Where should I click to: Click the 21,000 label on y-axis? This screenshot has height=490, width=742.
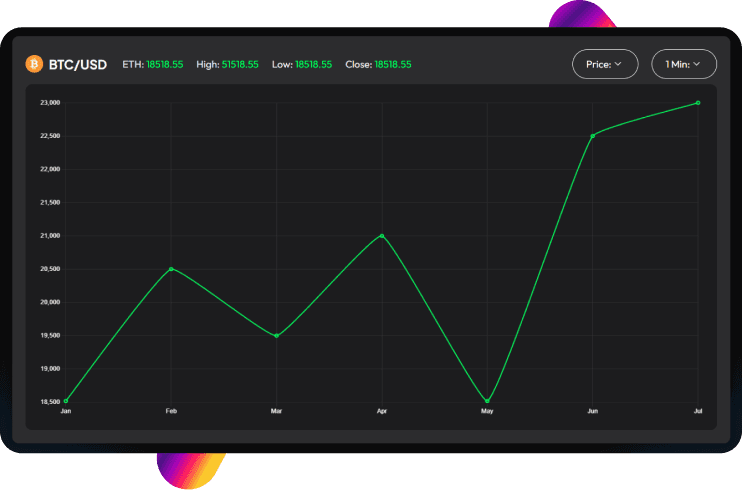(x=50, y=236)
